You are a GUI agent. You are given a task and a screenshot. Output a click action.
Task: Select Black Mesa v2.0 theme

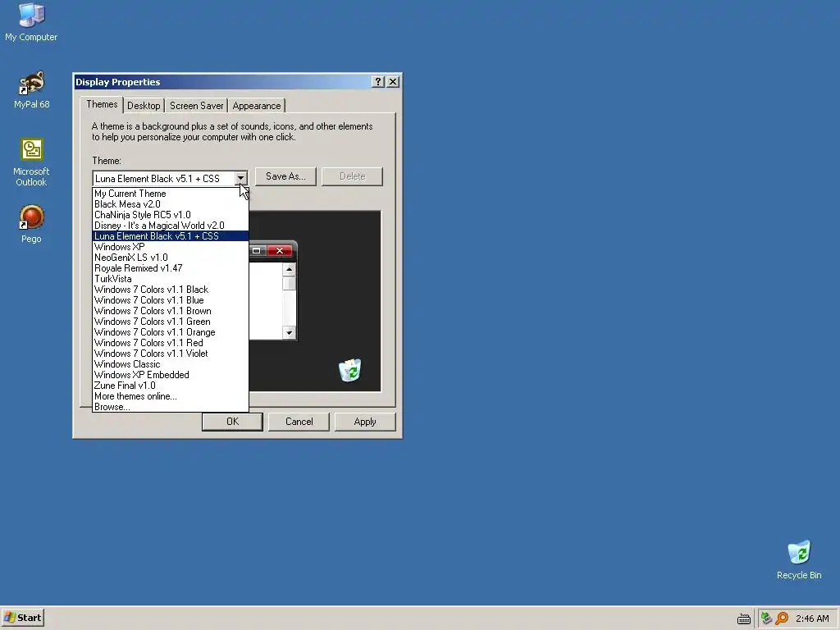pos(171,204)
